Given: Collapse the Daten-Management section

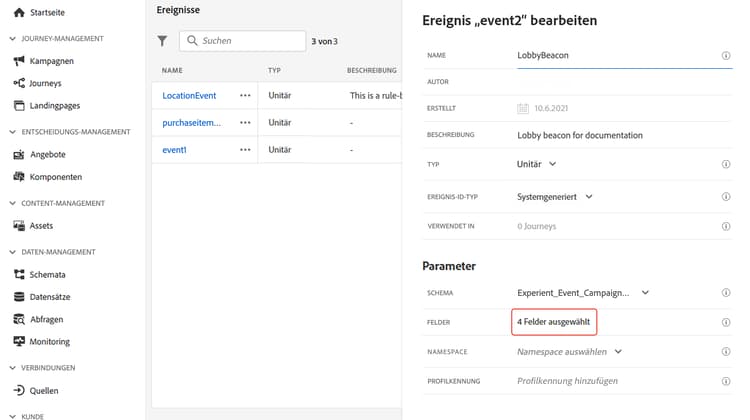Looking at the screenshot, I should coord(12,252).
